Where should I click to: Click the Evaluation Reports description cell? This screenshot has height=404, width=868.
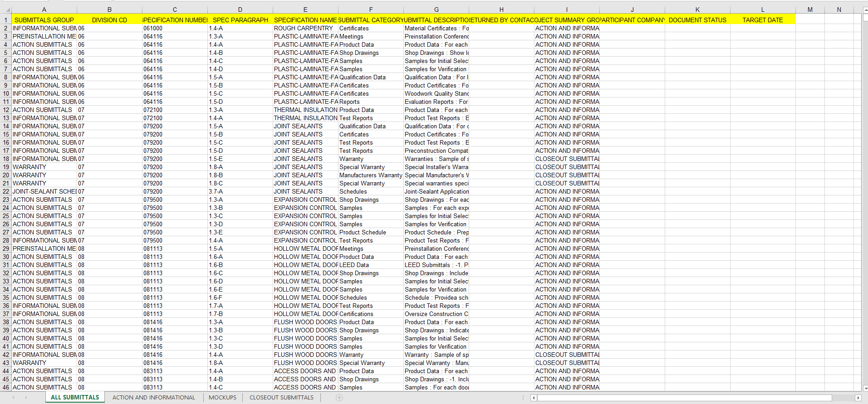coord(436,102)
